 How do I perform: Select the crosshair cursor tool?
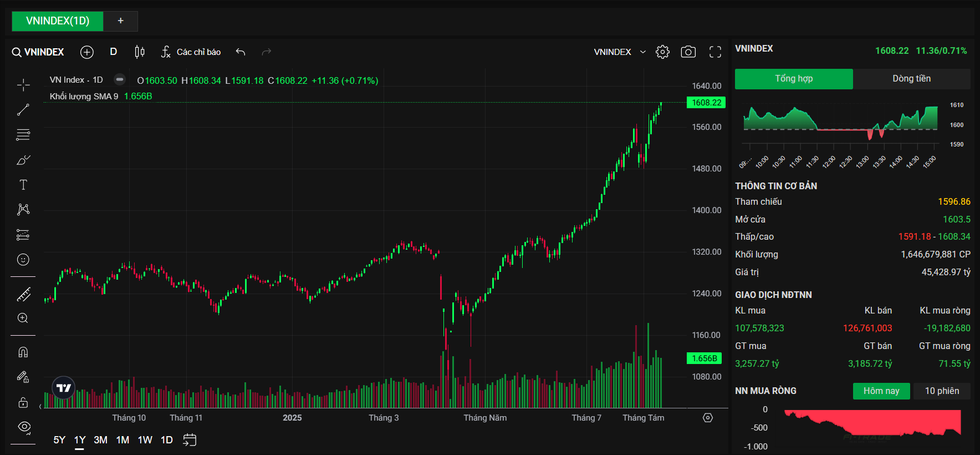coord(23,85)
